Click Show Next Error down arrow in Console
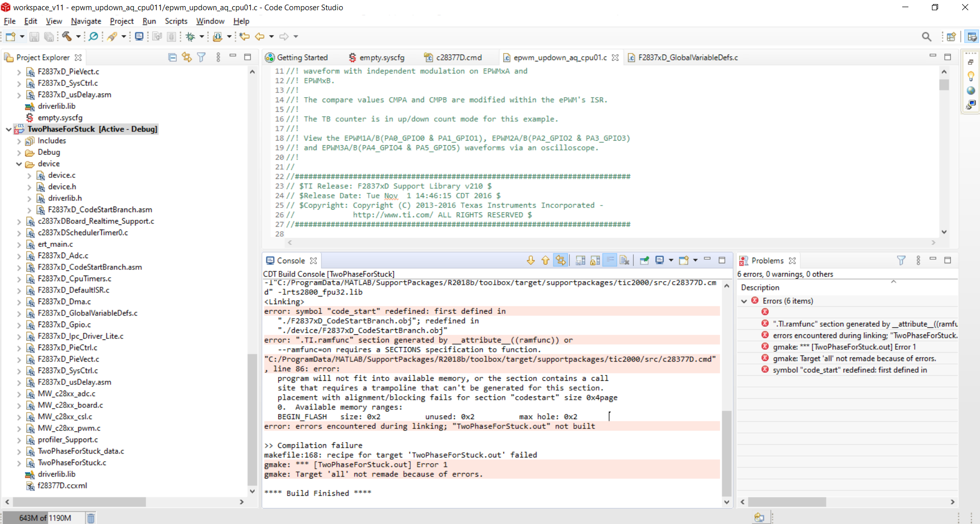This screenshot has height=524, width=980. (x=531, y=260)
